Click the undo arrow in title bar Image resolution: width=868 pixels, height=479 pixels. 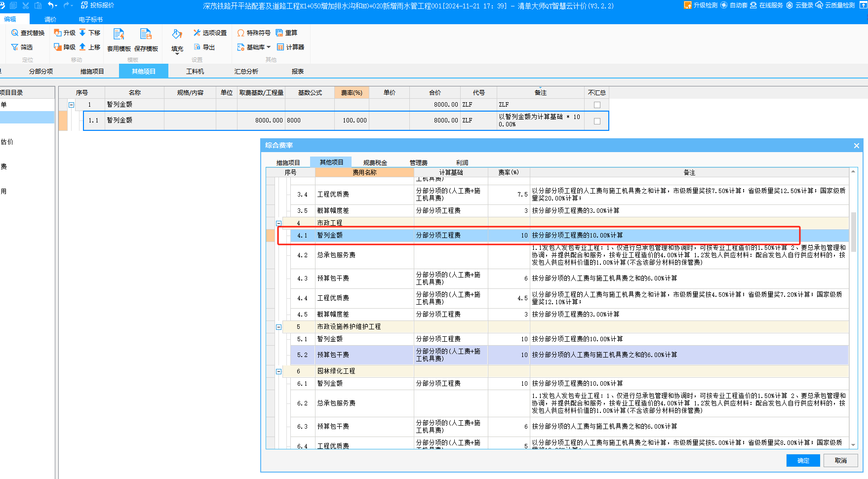click(50, 5)
